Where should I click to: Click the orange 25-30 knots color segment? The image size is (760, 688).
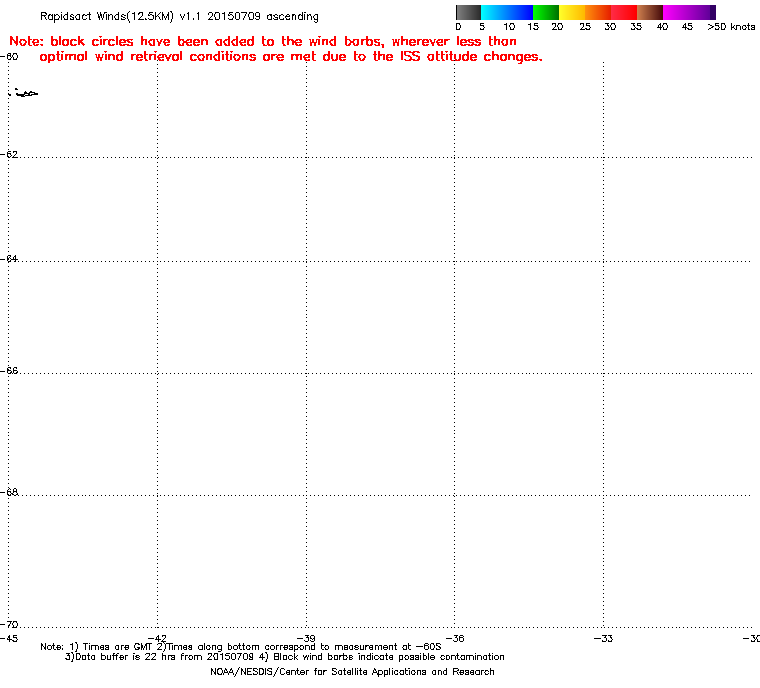tap(598, 12)
